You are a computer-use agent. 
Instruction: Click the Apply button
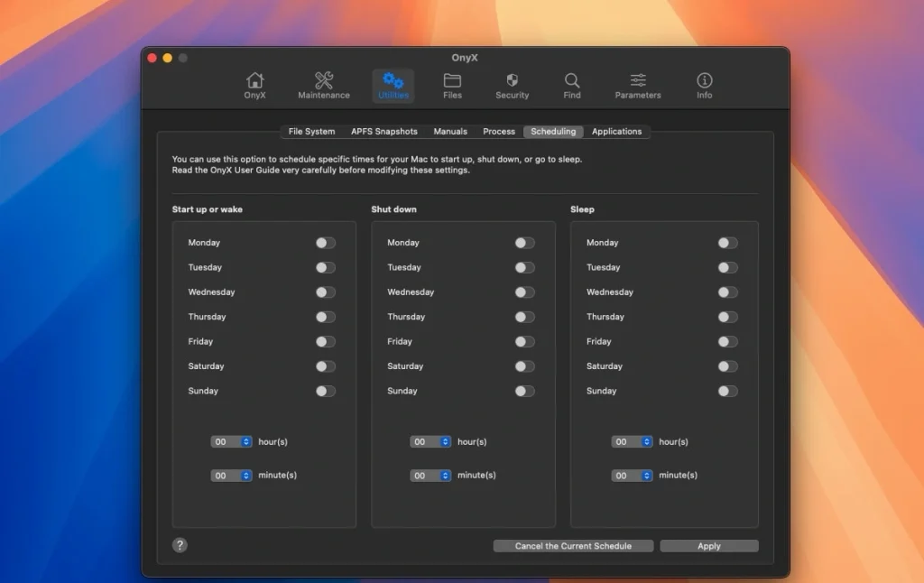click(709, 546)
